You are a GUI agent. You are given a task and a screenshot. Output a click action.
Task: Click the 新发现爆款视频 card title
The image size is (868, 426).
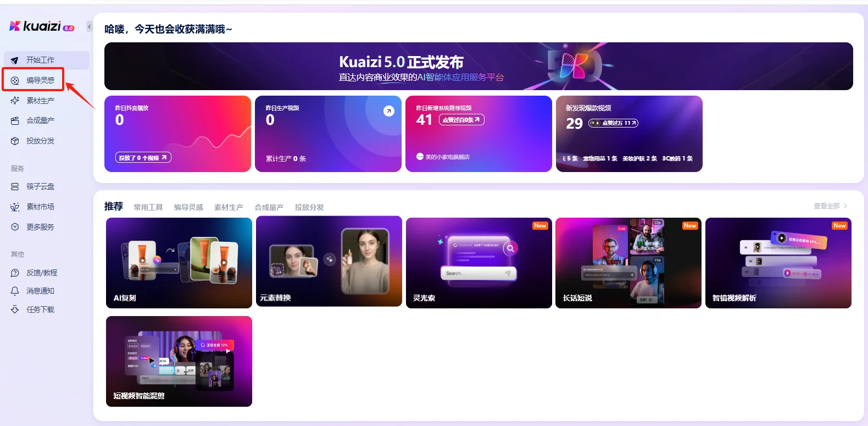point(588,108)
